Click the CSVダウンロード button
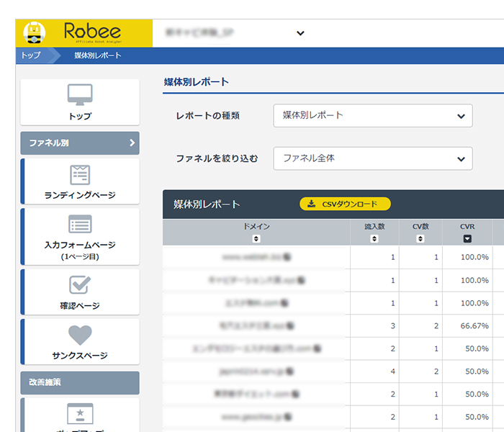This screenshot has height=432, width=504. (x=345, y=204)
